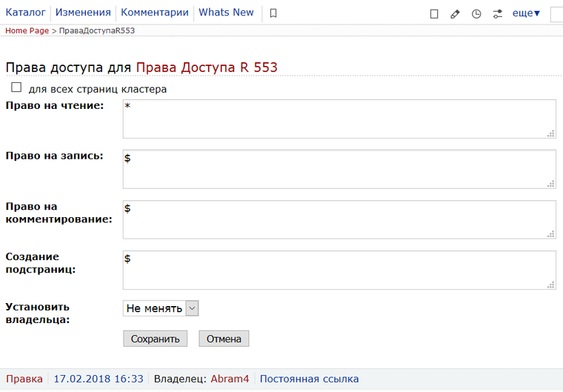Click the resize handle of 'Право на комментирование' field
This screenshot has width=563, height=392.
551,235
